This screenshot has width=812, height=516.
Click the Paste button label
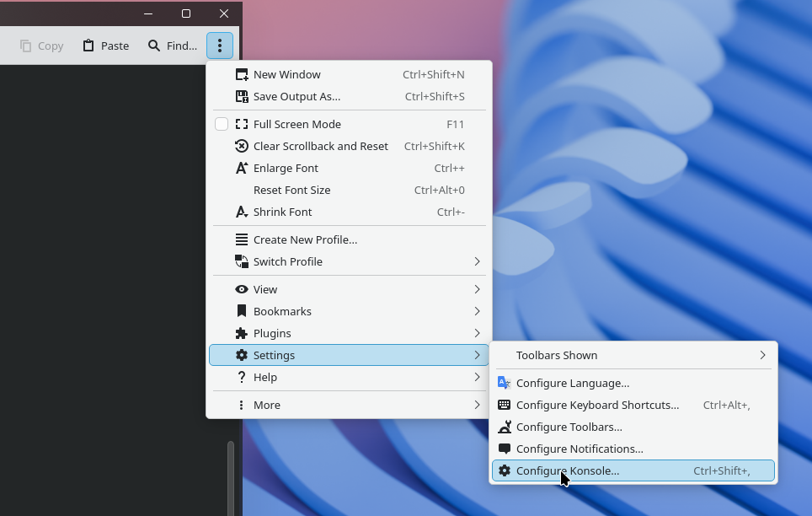pos(115,46)
